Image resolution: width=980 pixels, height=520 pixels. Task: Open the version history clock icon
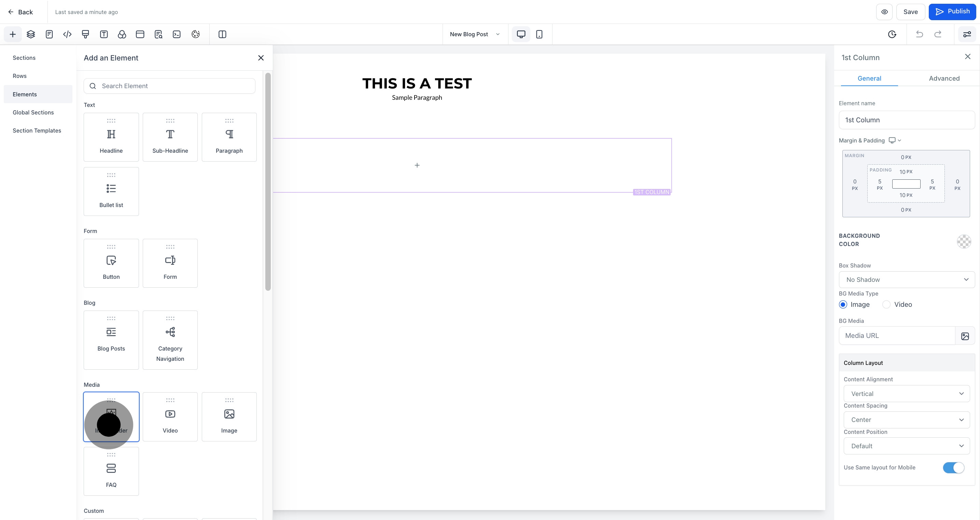click(892, 34)
